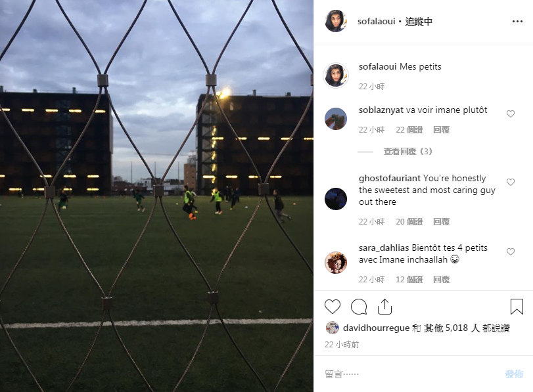View davidhourregue's profile from likes
Viewport: 533px width, 392px height.
(x=376, y=328)
